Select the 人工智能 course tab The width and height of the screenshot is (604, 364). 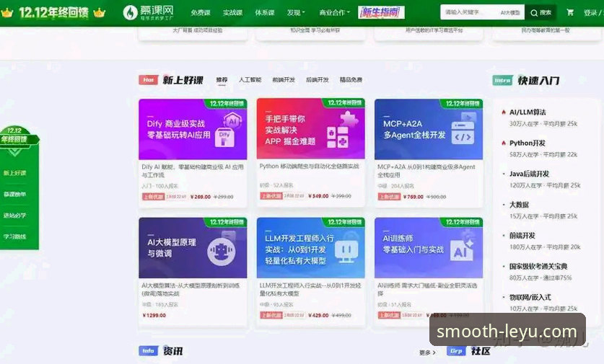tap(250, 80)
